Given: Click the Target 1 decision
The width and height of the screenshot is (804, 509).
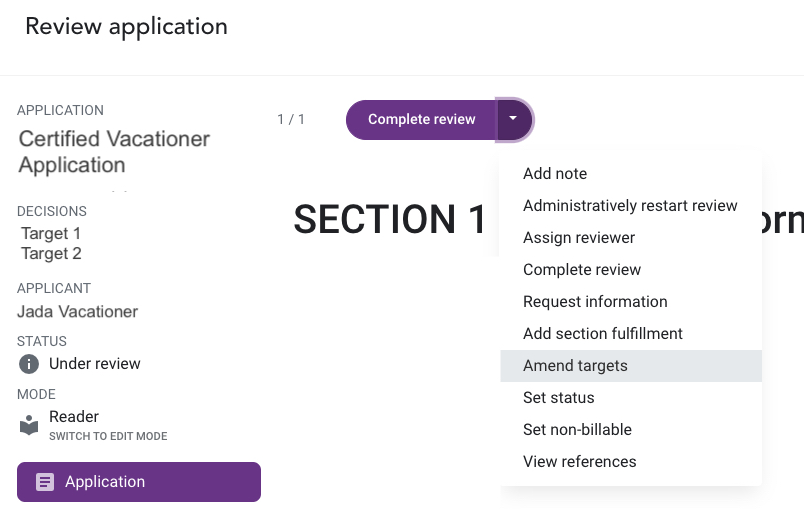Looking at the screenshot, I should coord(51,234).
